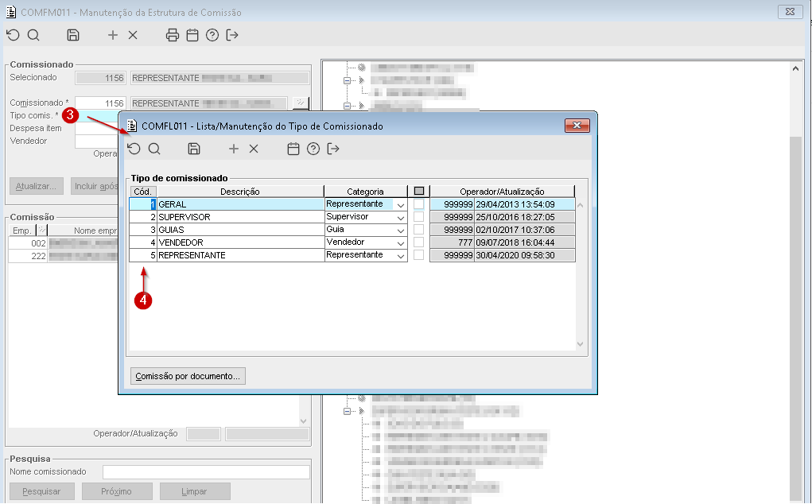Click Incluir após button
The image size is (812, 504).
point(95,186)
